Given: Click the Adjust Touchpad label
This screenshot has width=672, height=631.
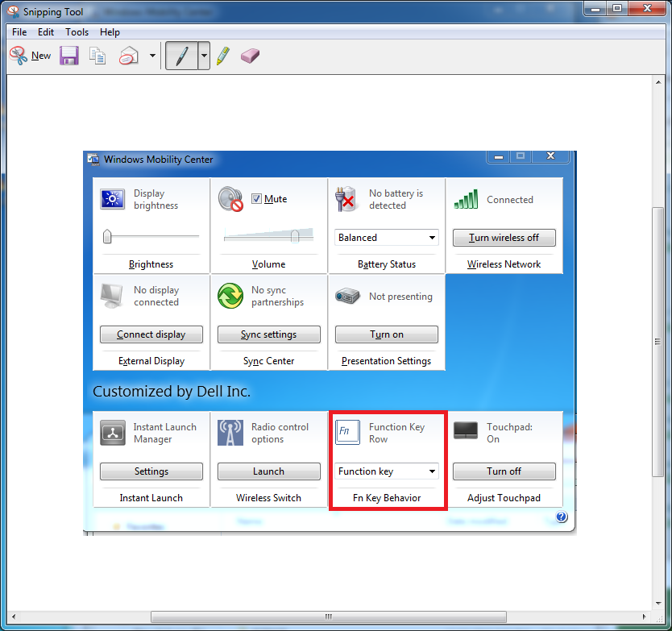Looking at the screenshot, I should (x=504, y=498).
